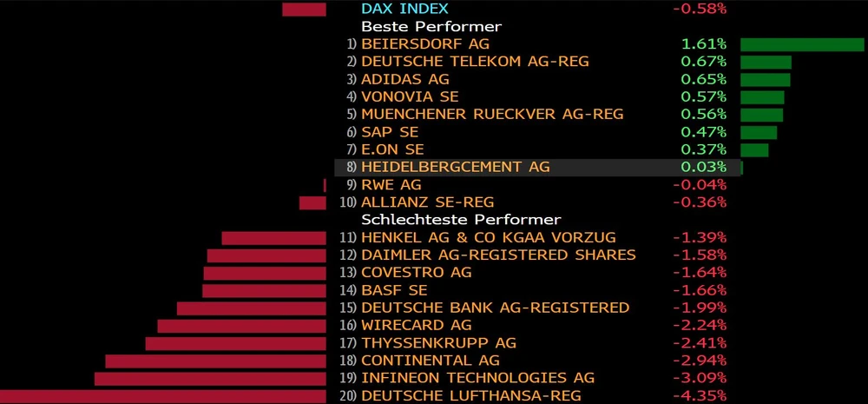Select VONOVIA SE entry
Screen dimensions: 868x404
tap(410, 96)
